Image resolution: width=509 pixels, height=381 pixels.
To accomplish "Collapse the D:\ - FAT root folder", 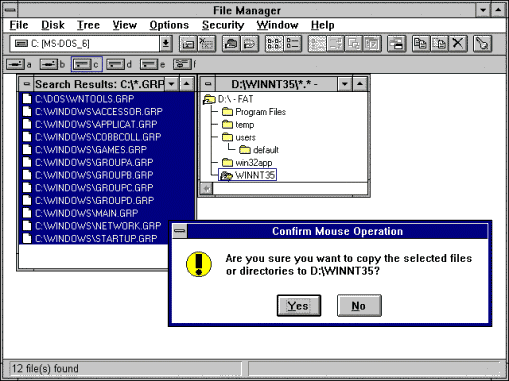I will coord(209,99).
